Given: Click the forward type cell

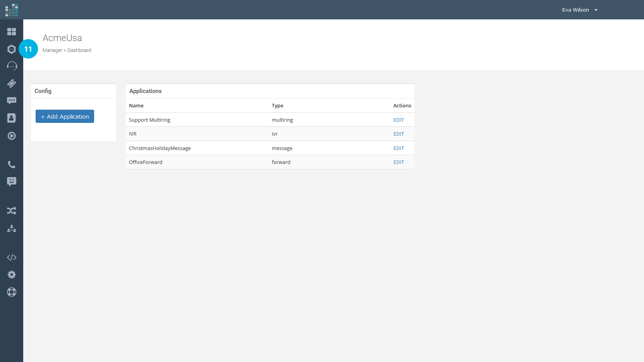Looking at the screenshot, I should click(x=281, y=162).
